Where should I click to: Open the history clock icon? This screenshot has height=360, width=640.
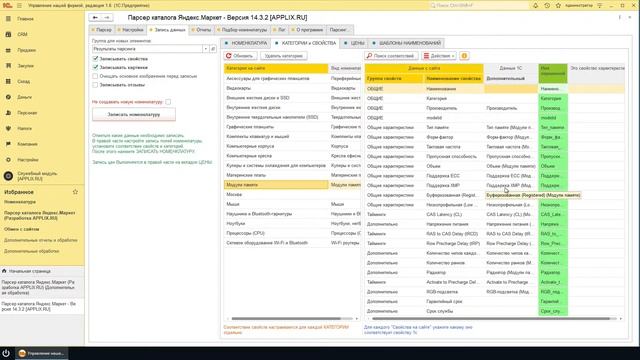547,5
